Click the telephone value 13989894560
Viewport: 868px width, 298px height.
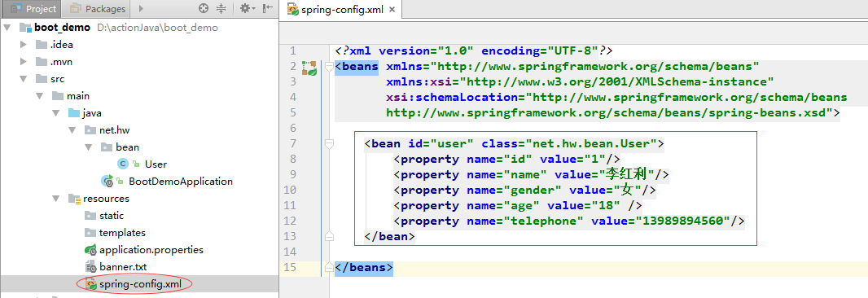(682, 221)
